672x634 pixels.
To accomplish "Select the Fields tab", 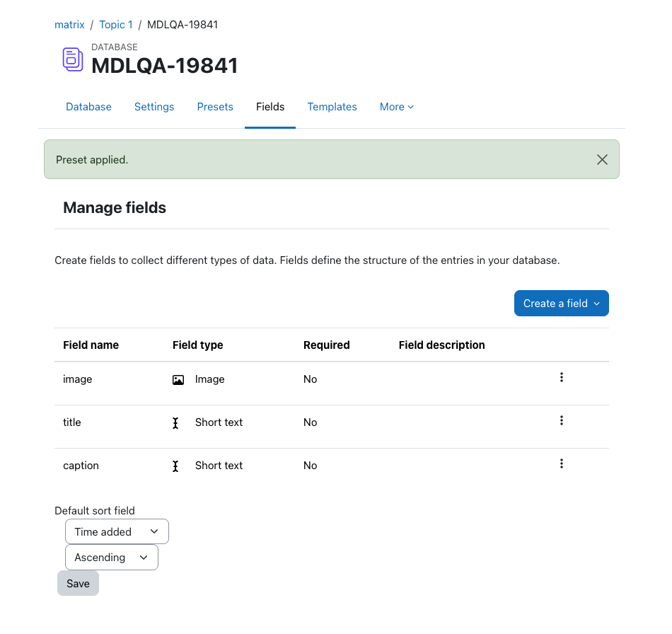I will coord(270,107).
